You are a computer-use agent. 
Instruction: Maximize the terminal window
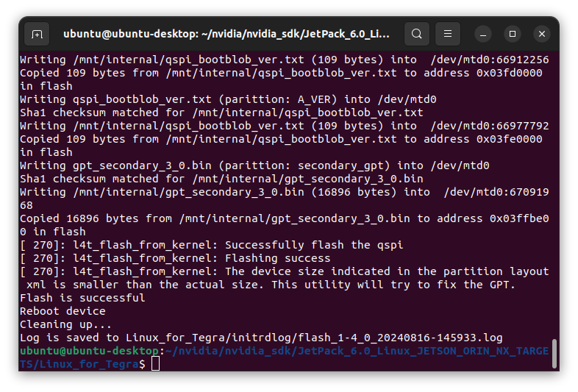pos(513,34)
